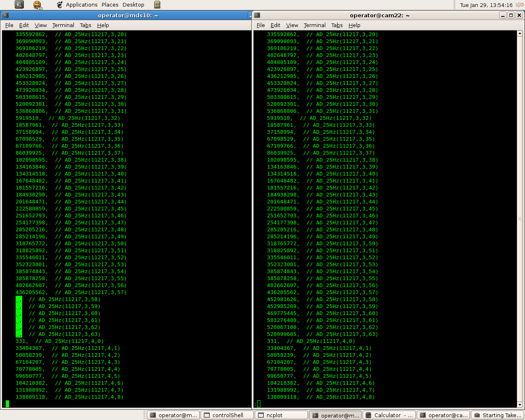Open the Applications menu

[82, 5]
